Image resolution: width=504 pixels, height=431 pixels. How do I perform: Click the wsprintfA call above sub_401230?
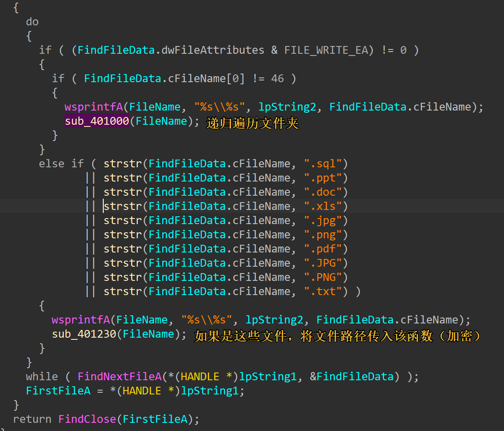pyautogui.click(x=80, y=320)
